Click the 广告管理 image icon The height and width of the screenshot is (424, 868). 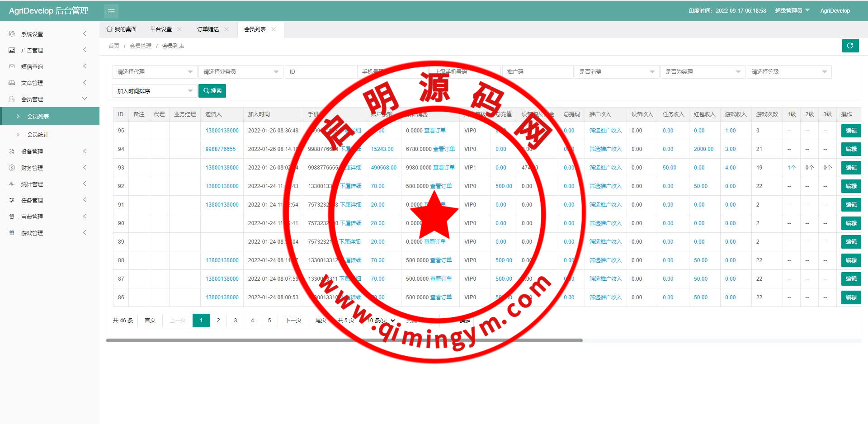pyautogui.click(x=12, y=50)
